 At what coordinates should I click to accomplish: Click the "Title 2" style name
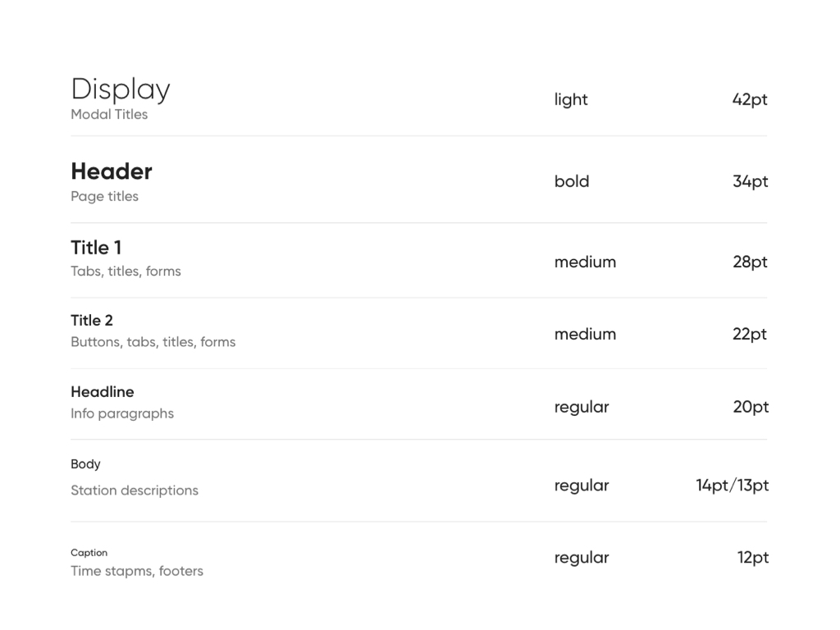pyautogui.click(x=92, y=321)
